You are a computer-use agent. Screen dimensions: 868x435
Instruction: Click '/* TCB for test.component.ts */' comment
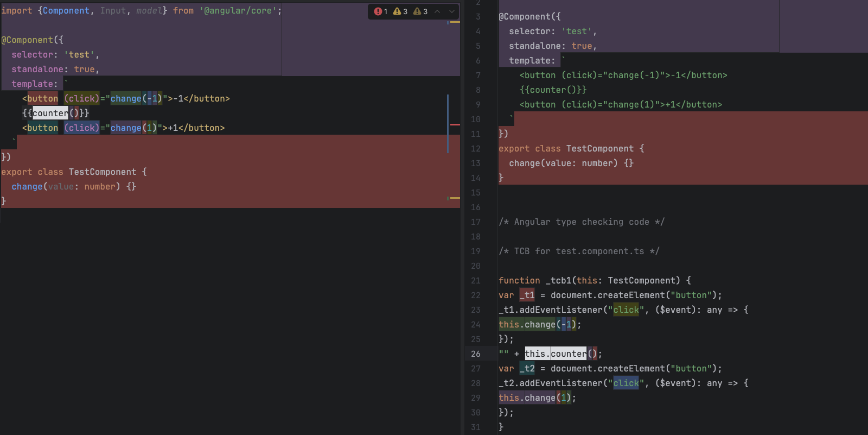579,251
